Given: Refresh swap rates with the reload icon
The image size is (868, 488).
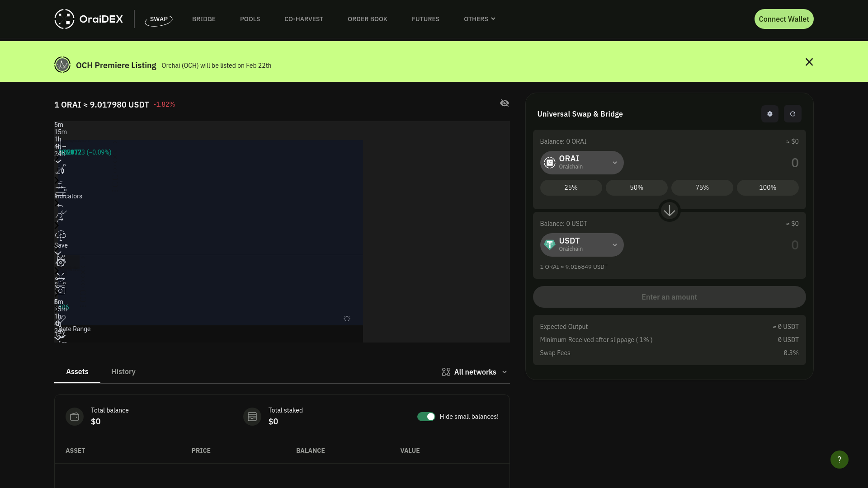Looking at the screenshot, I should tap(793, 114).
